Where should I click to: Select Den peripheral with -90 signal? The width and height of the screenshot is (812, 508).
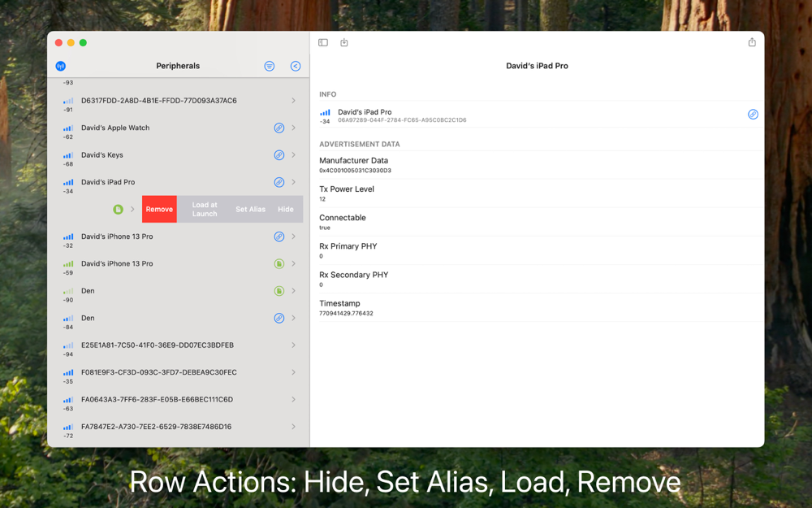point(178,291)
